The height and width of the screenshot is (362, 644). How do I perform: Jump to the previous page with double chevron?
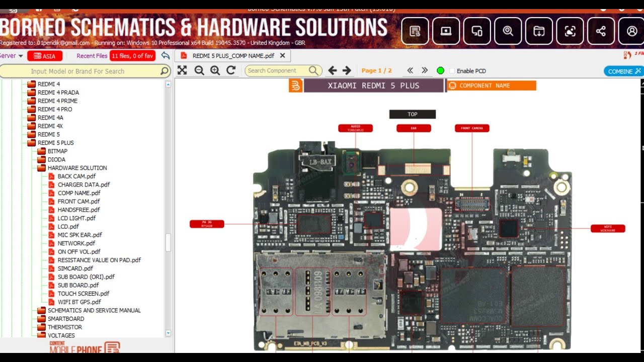click(x=410, y=70)
